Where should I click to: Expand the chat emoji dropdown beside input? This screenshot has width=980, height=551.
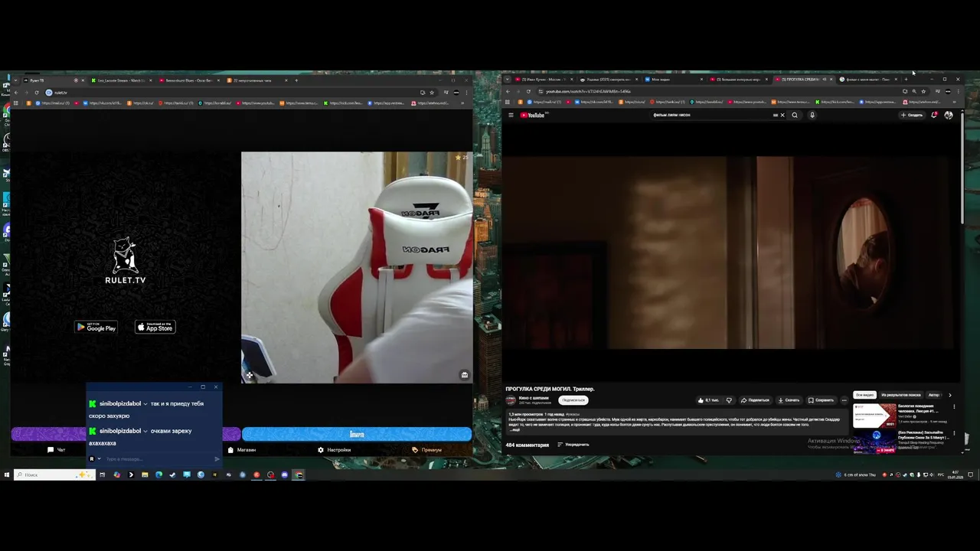(99, 459)
